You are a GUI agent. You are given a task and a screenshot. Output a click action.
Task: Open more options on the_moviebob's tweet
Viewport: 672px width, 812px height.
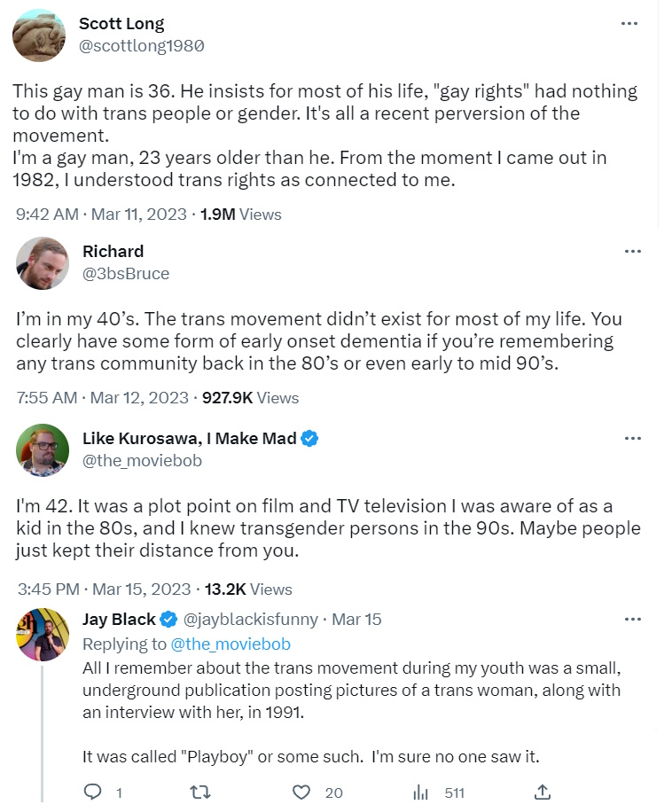tap(632, 439)
